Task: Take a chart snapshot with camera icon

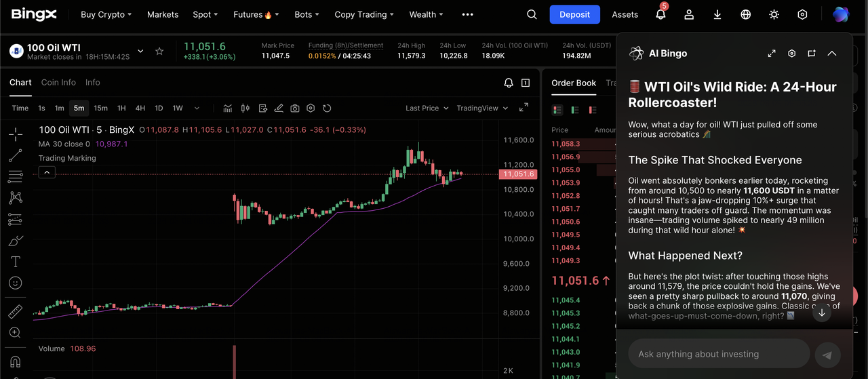Action: 295,108
